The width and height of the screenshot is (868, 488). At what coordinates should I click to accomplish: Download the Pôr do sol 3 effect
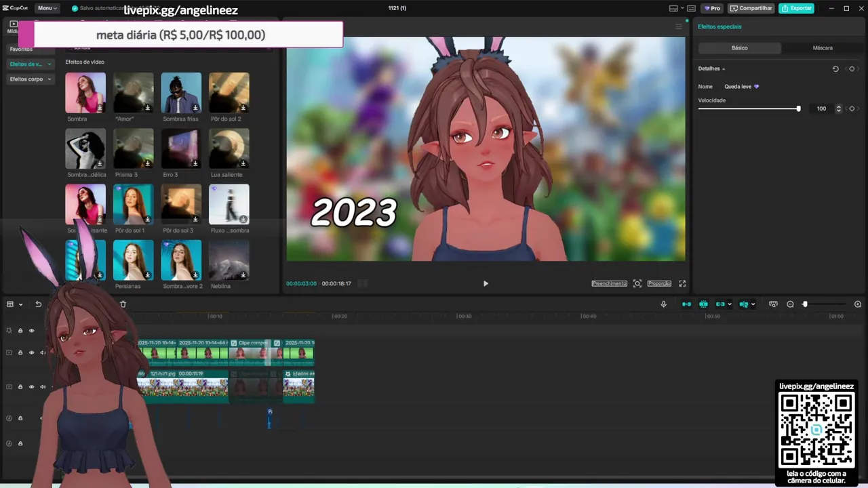tap(195, 219)
